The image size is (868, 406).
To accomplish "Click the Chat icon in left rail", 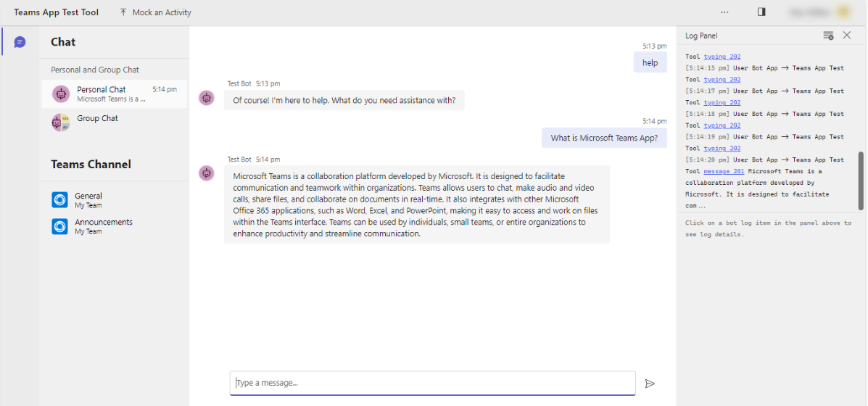I will 20,42.
